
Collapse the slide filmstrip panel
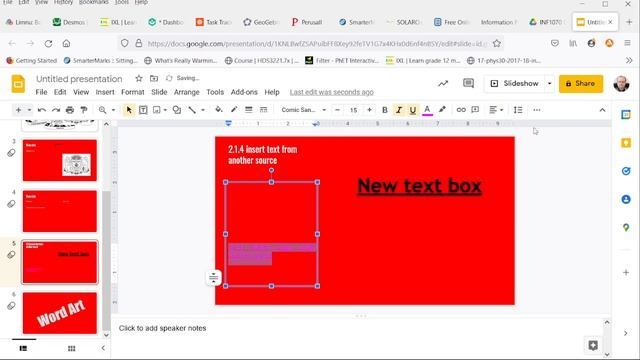point(103,348)
